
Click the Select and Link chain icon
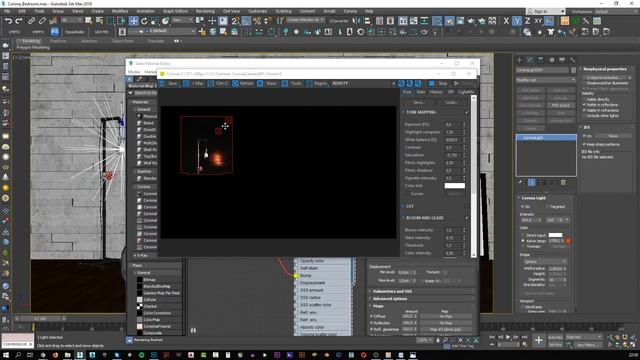pyautogui.click(x=31, y=21)
